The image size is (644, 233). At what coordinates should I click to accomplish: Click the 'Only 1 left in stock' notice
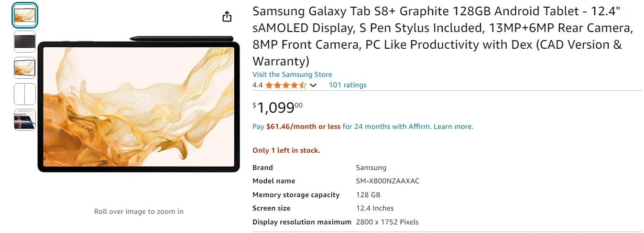286,150
